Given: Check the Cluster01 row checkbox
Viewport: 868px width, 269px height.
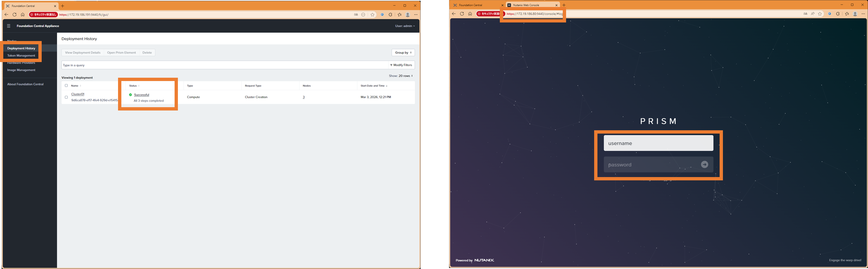Looking at the screenshot, I should tap(66, 97).
